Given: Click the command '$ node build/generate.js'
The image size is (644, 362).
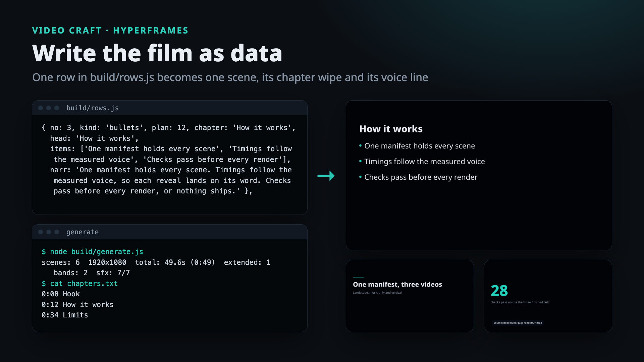Looking at the screenshot, I should 92,252.
